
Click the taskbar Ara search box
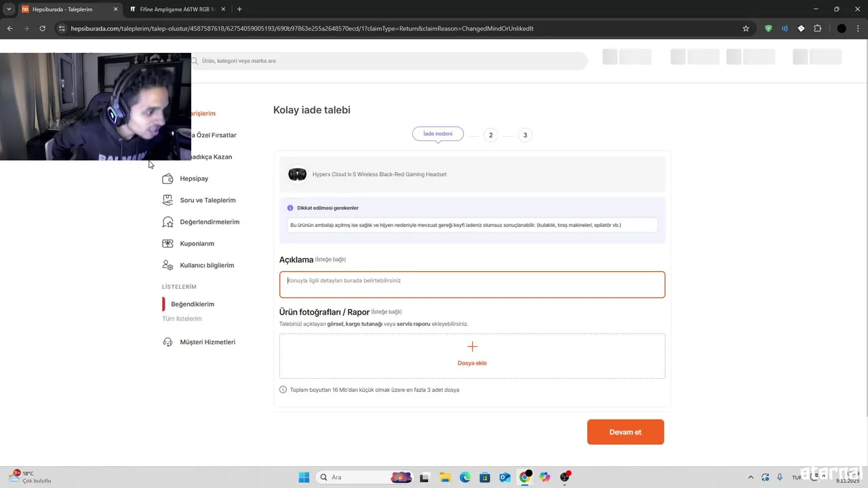[364, 477]
